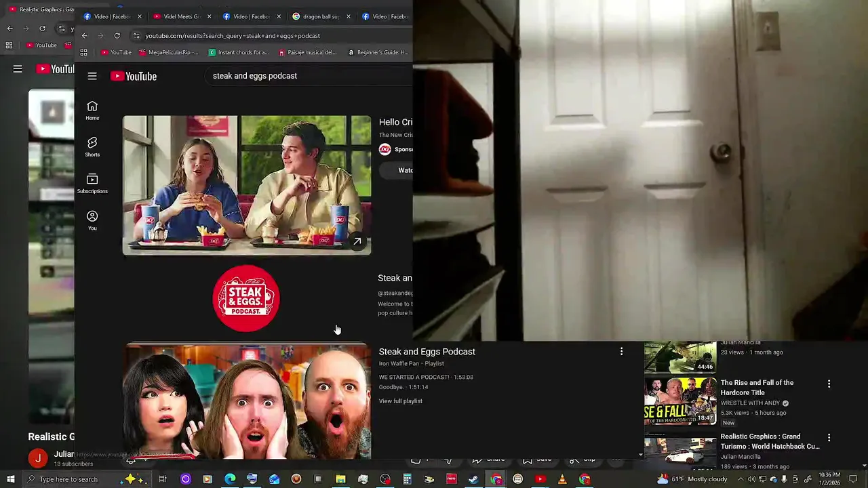Open the You section in YouTube sidebar
Image resolution: width=868 pixels, height=488 pixels.
point(92,220)
